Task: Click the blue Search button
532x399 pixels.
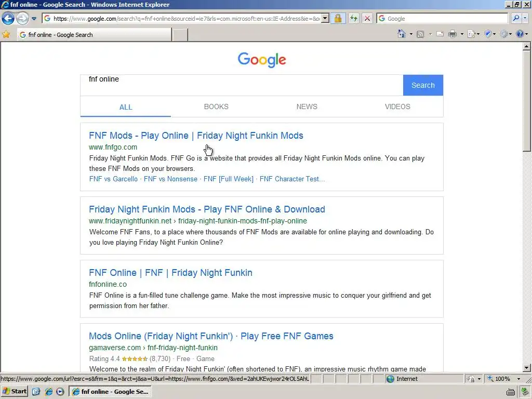Action: coord(423,85)
